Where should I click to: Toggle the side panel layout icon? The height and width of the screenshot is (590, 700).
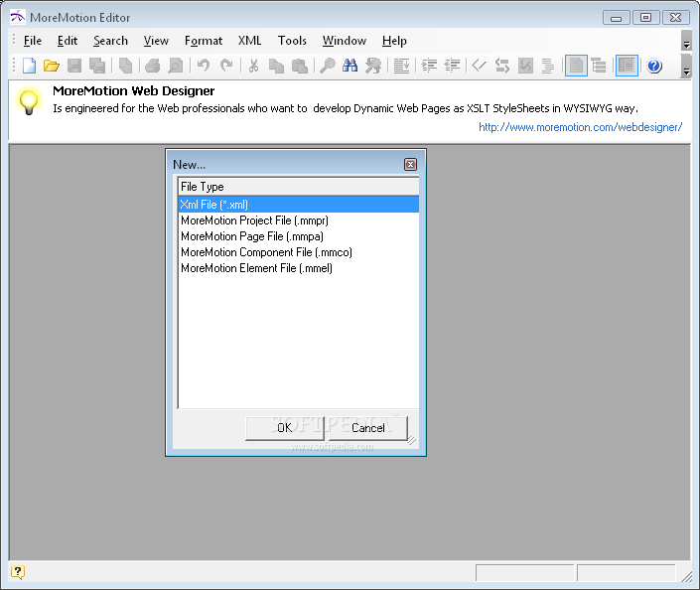pyautogui.click(x=627, y=66)
